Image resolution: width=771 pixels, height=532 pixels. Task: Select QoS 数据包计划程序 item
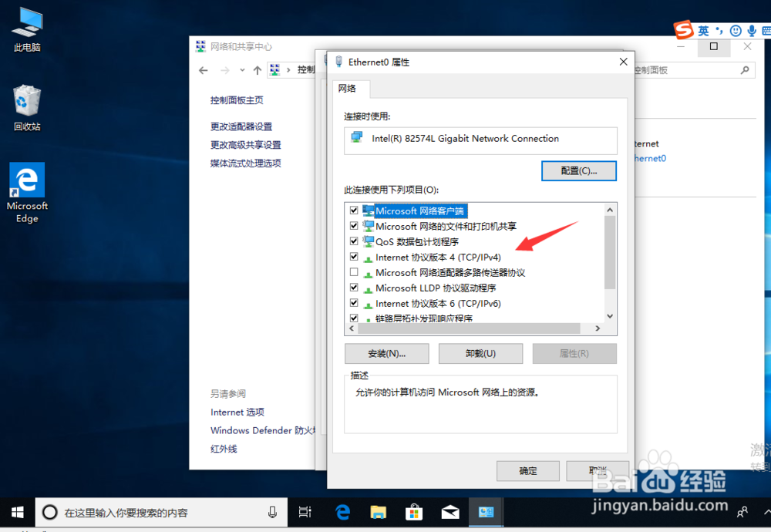coord(416,241)
